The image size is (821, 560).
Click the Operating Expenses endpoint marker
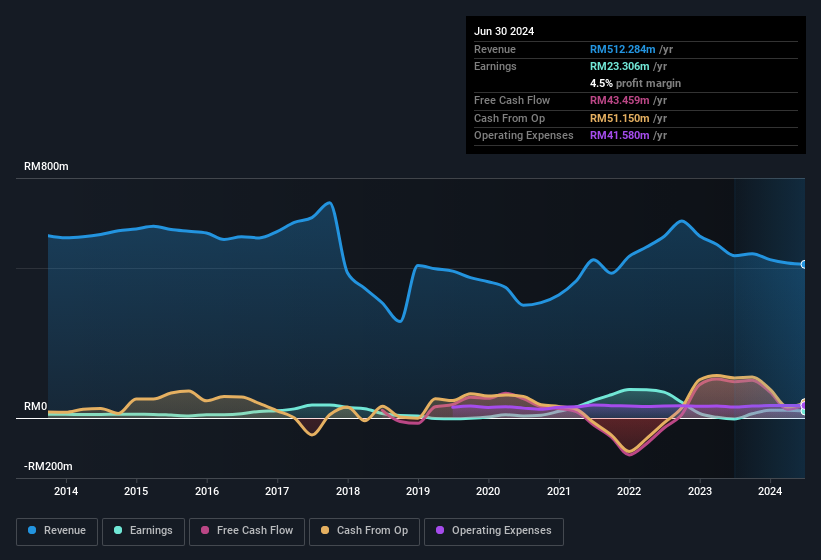804,405
